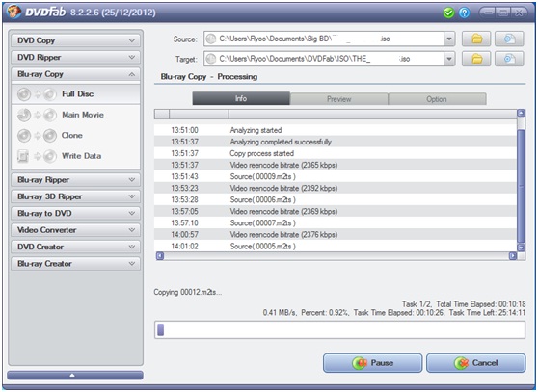The height and width of the screenshot is (392, 538).
Task: Browse source folder with the yellow folder icon
Action: [x=476, y=39]
